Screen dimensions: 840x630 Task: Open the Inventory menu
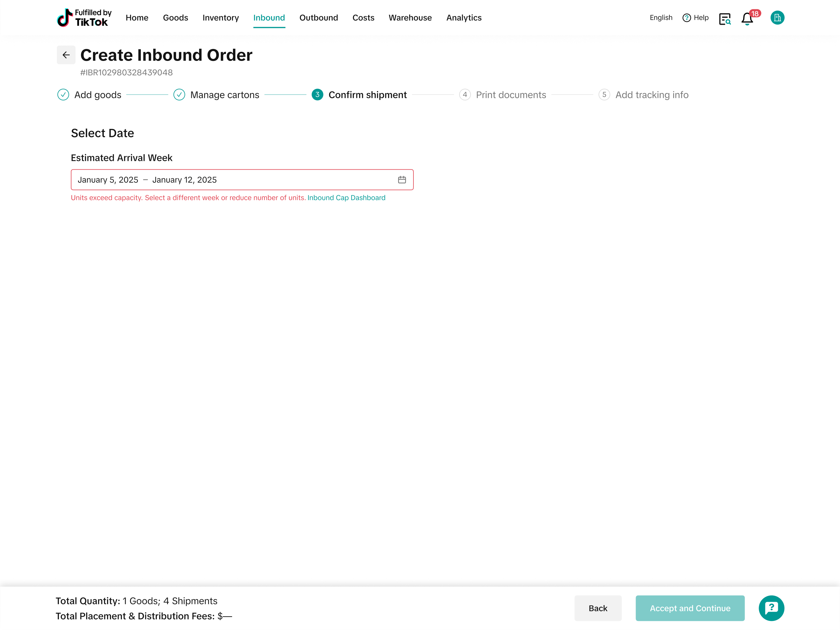[x=221, y=17]
